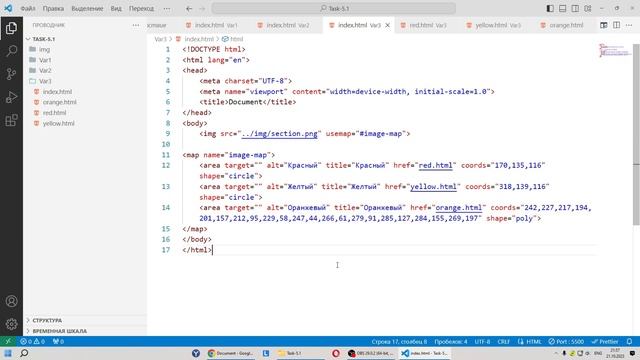Open the Файл menu
The height and width of the screenshot is (360, 640).
click(28, 9)
